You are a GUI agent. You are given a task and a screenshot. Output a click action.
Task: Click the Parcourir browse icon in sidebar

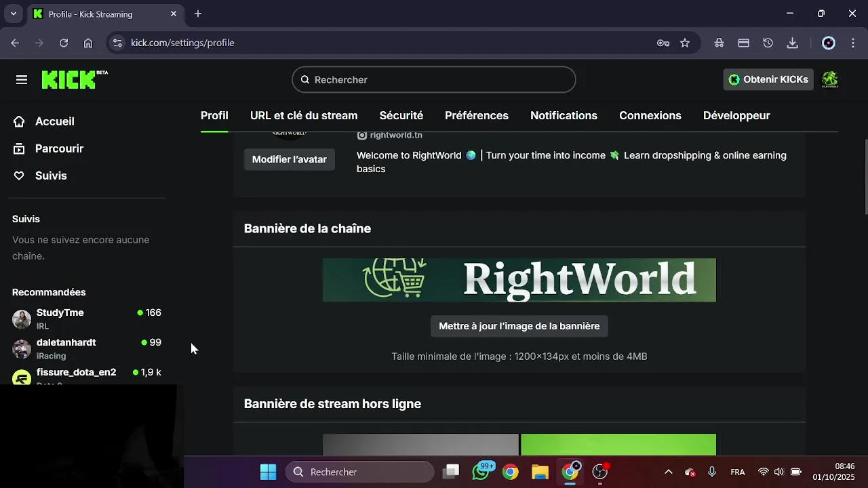[19, 148]
